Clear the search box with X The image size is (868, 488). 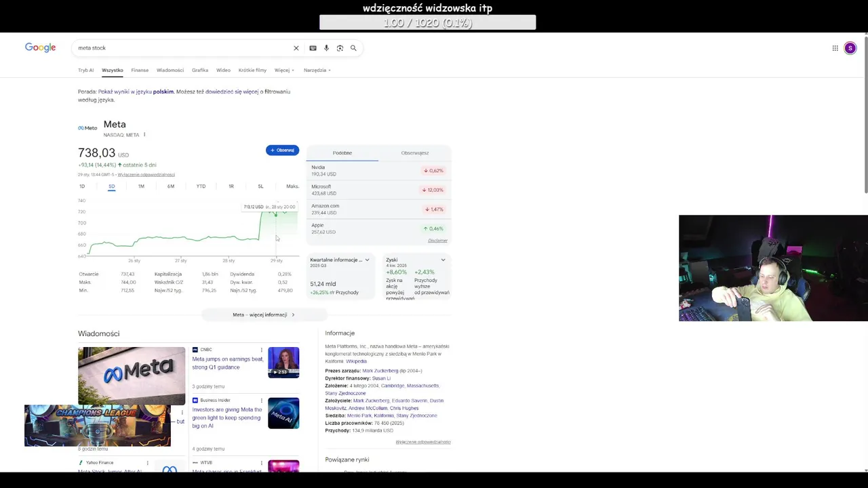coord(296,48)
